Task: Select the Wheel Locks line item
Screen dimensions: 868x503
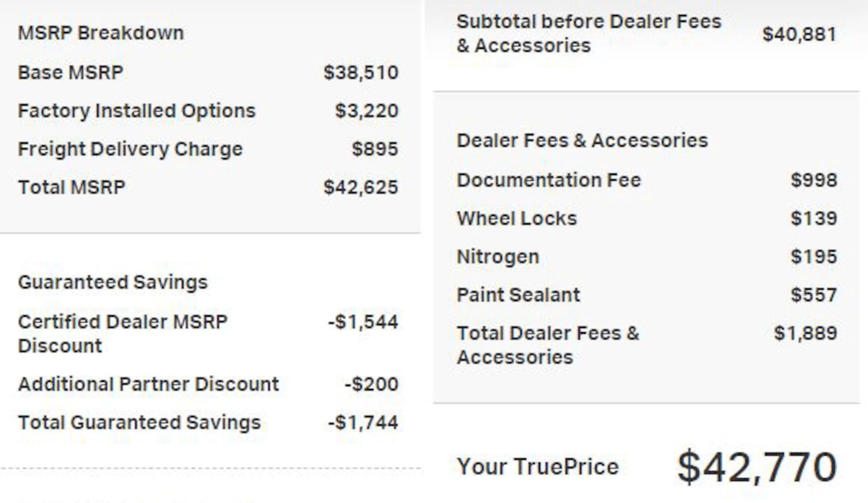Action: pos(517,218)
